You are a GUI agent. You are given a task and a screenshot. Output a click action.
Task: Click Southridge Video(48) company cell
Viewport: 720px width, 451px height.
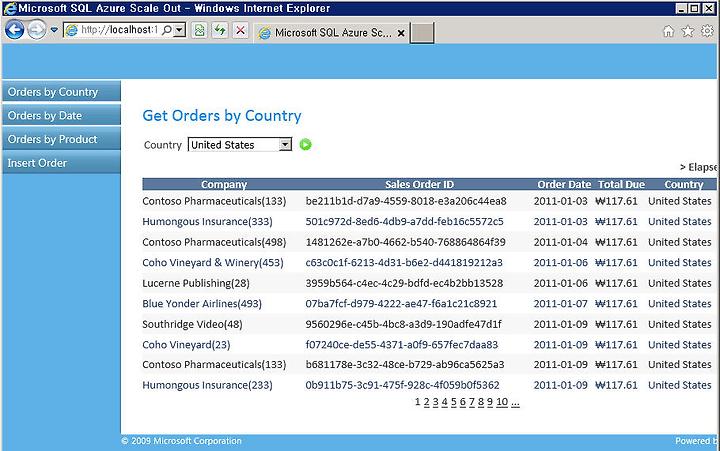click(x=192, y=324)
